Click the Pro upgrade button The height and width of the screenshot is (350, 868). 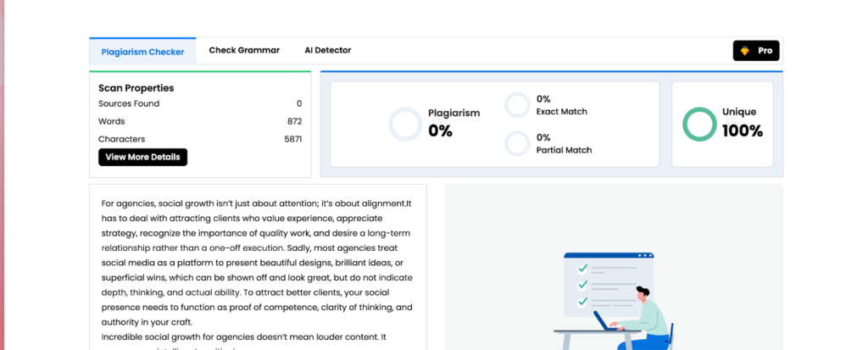point(756,51)
